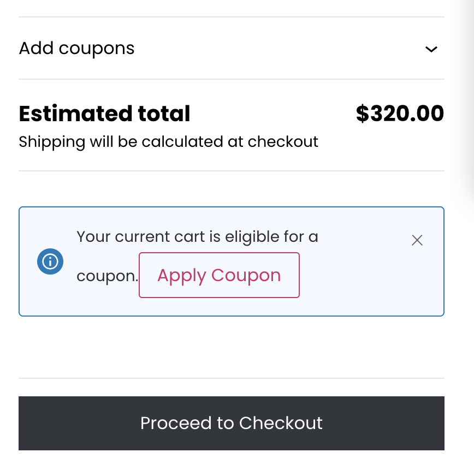Viewport: 474px width, 476px height.
Task: Open the Add coupons section label
Action: [76, 48]
